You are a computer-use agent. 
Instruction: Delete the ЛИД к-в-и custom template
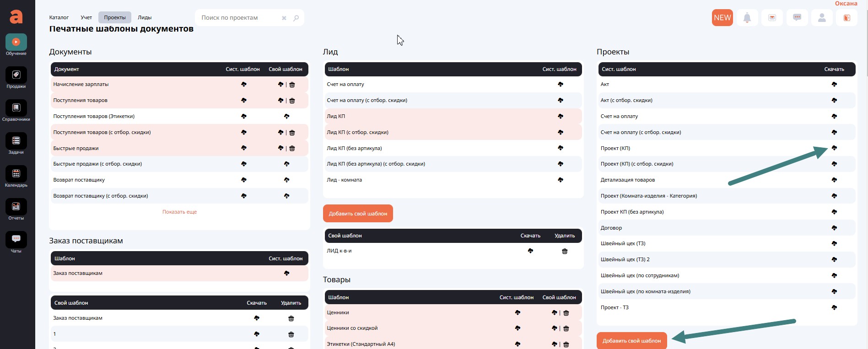pos(565,251)
